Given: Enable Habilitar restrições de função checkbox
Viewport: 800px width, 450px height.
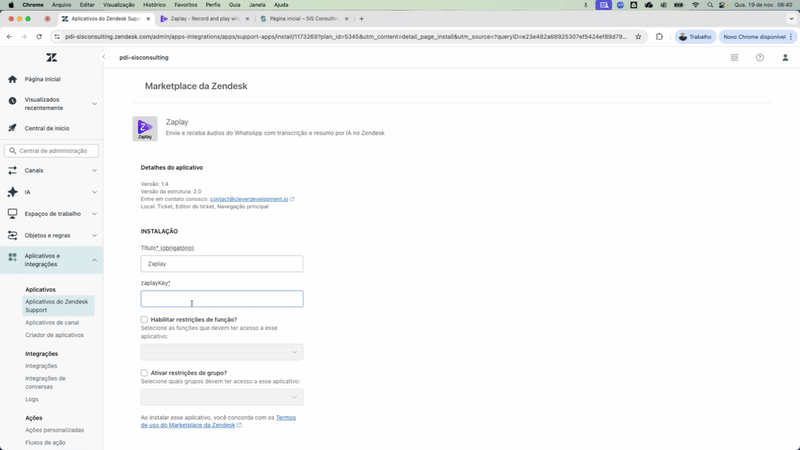Looking at the screenshot, I should tap(145, 320).
